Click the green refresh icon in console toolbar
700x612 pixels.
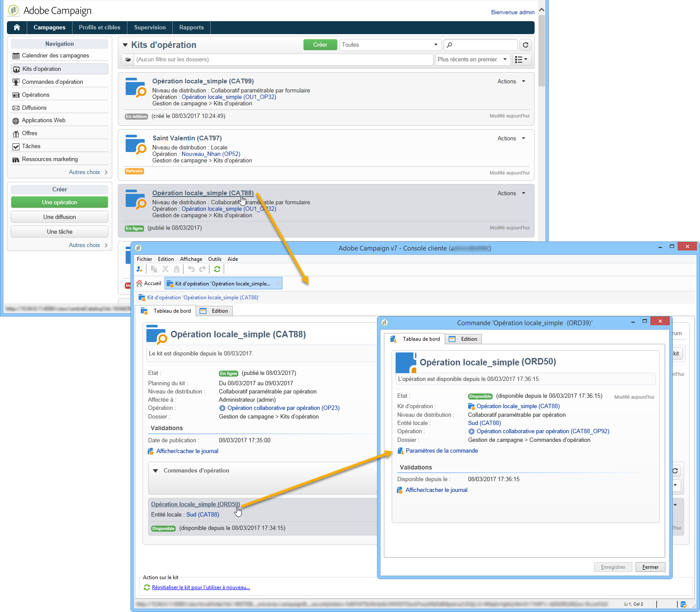(217, 269)
